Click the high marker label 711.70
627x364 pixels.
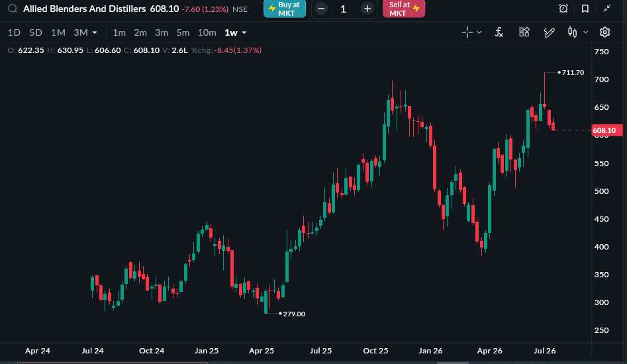(x=573, y=72)
